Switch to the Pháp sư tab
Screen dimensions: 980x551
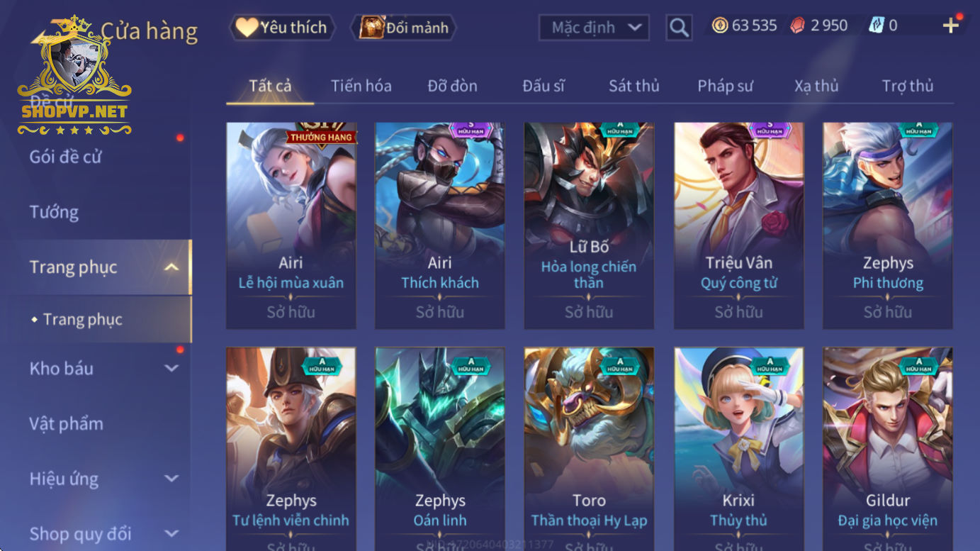tap(725, 86)
